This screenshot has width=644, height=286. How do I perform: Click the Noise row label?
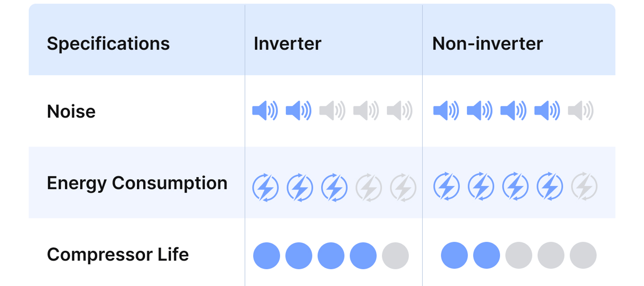point(71,111)
